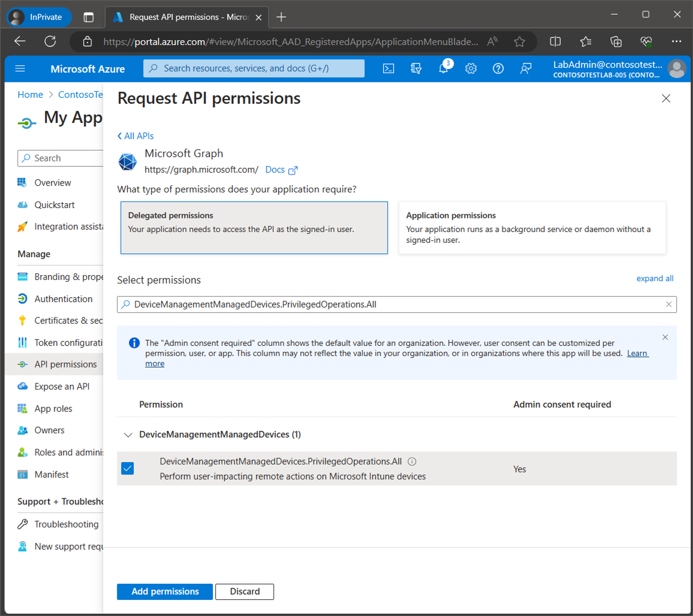Clear the permissions search box
This screenshot has width=693, height=616.
tap(669, 304)
